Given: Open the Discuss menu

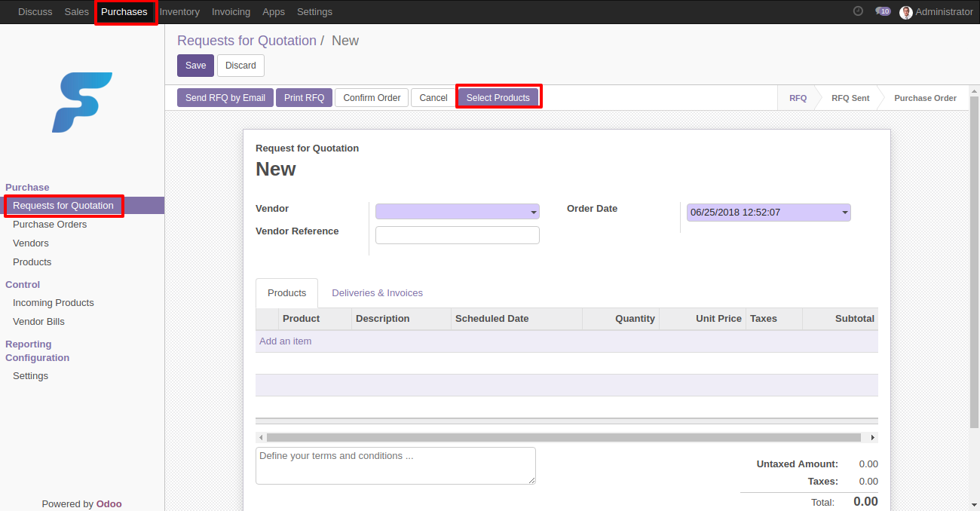Looking at the screenshot, I should pos(35,12).
